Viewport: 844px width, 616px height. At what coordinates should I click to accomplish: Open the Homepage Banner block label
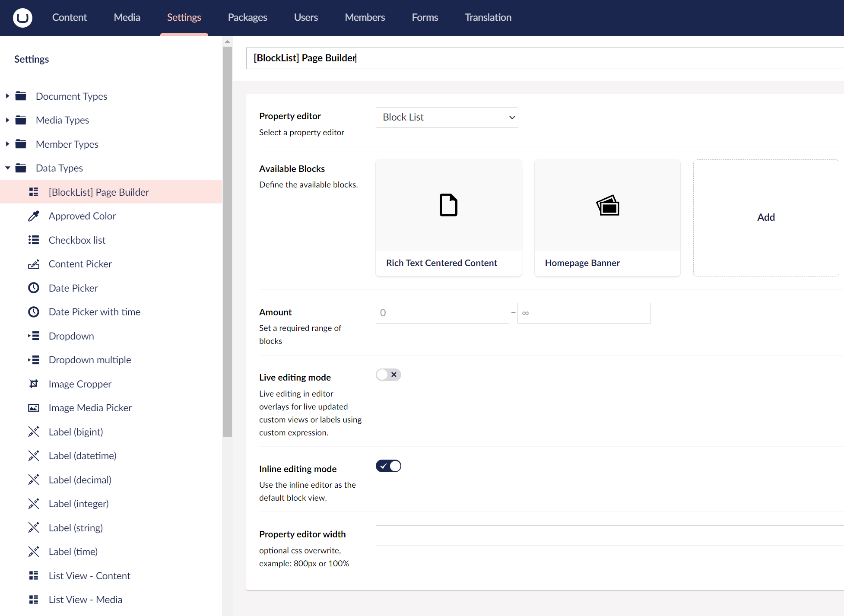[582, 263]
